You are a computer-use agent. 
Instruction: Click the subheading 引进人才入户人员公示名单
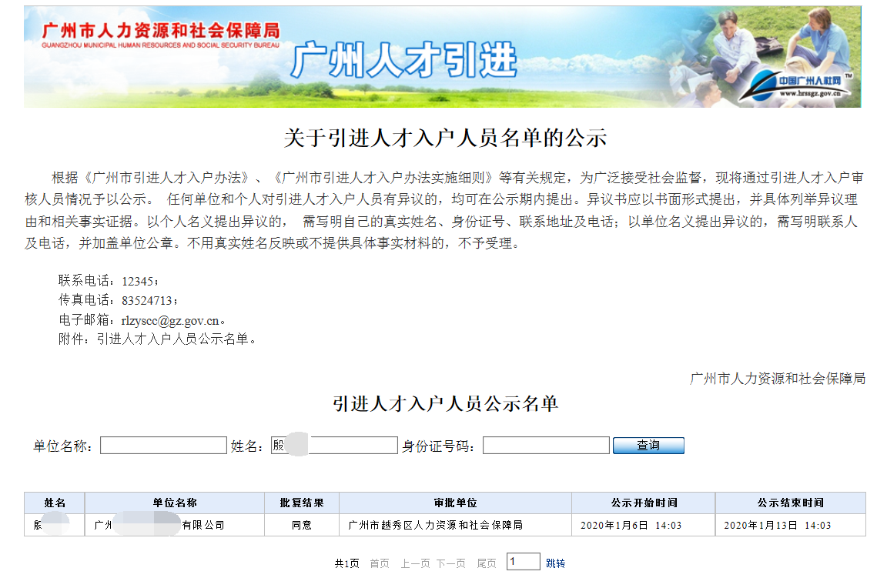pos(445,404)
